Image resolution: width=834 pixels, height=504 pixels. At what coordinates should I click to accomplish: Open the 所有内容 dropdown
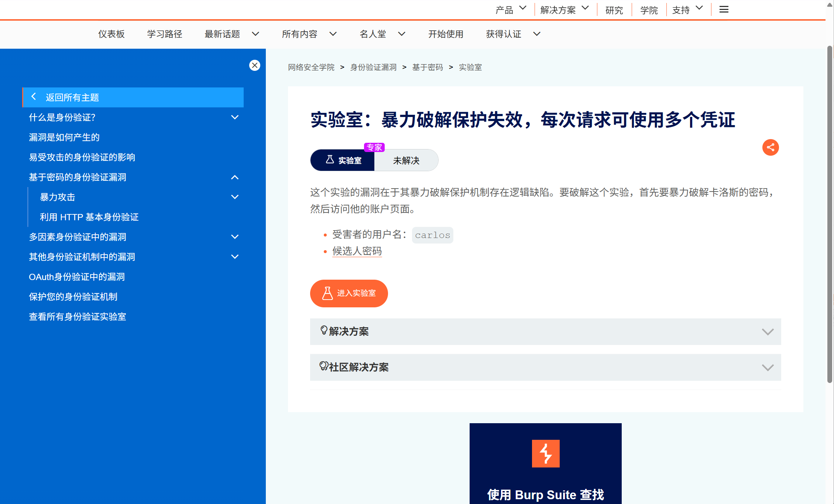(x=309, y=34)
